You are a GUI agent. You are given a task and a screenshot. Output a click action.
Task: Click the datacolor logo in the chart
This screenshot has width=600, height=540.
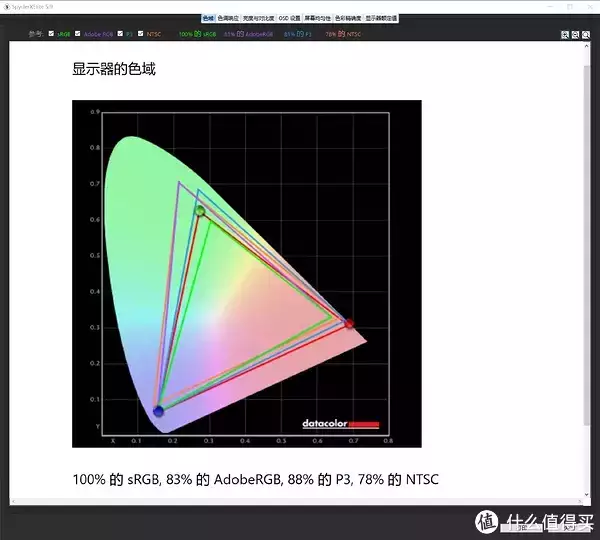pyautogui.click(x=341, y=424)
